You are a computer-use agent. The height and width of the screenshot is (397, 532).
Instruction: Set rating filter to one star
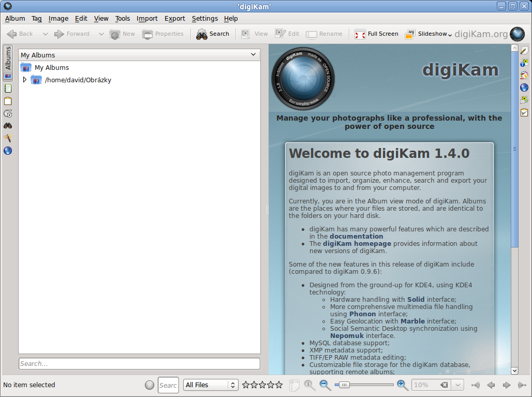(246, 385)
